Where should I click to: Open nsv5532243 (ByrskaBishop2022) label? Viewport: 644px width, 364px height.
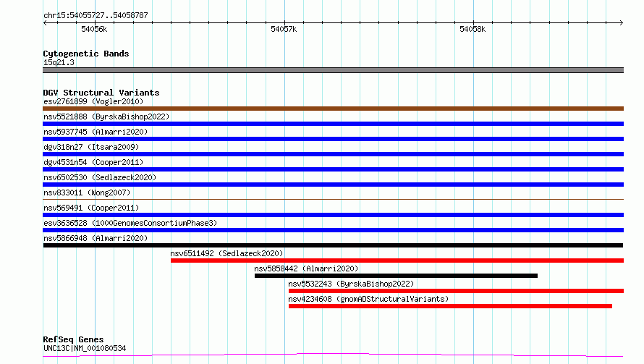pos(351,284)
